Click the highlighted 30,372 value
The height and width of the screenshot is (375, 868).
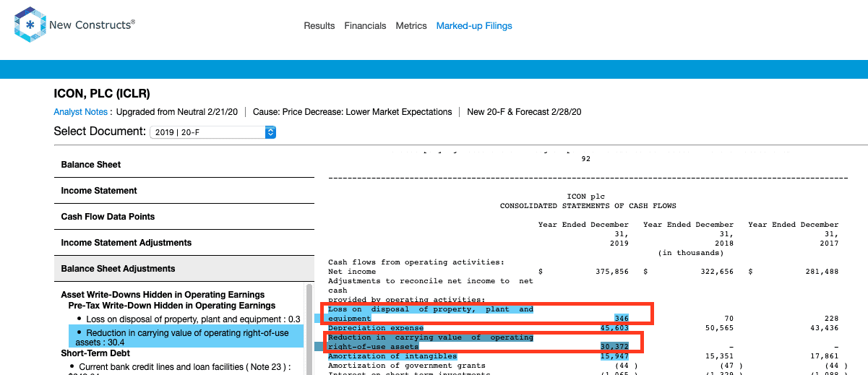coord(614,347)
